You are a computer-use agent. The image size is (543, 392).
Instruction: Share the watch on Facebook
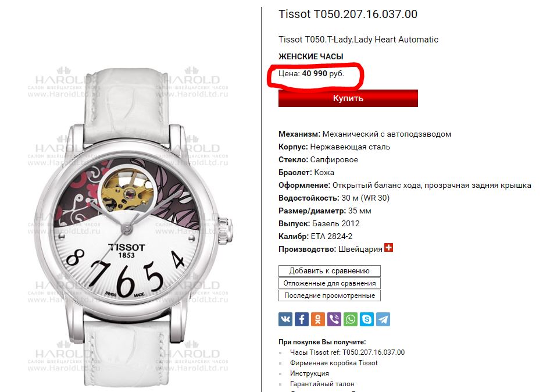click(x=302, y=319)
